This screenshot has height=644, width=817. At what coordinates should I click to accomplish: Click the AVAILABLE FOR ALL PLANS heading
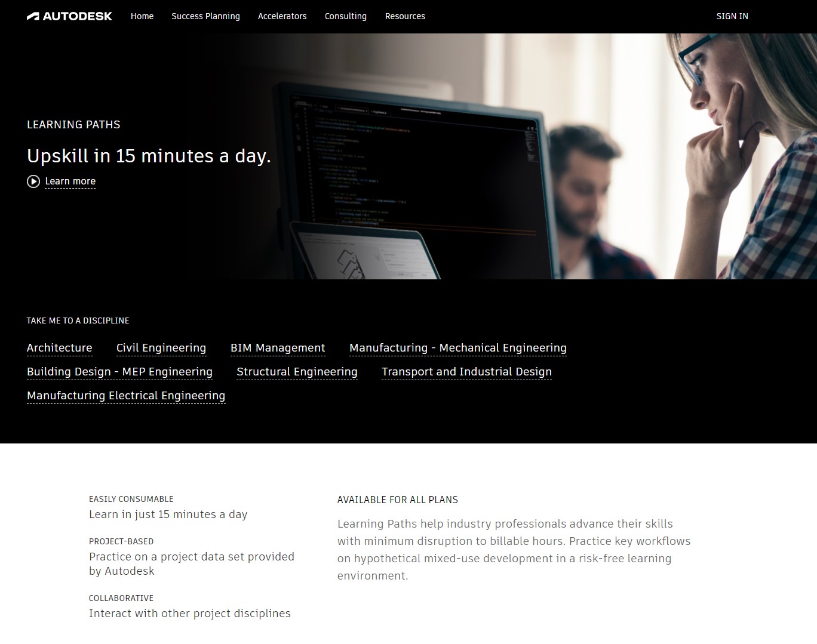point(398,500)
